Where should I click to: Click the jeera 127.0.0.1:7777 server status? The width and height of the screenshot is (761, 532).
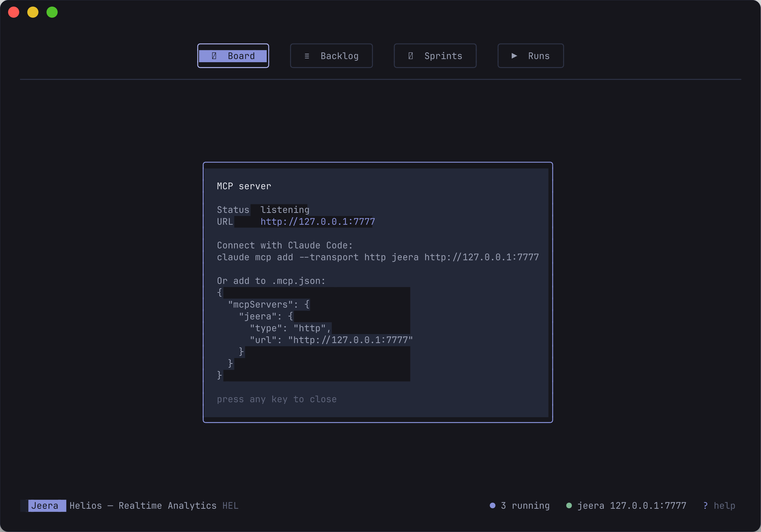(626, 505)
